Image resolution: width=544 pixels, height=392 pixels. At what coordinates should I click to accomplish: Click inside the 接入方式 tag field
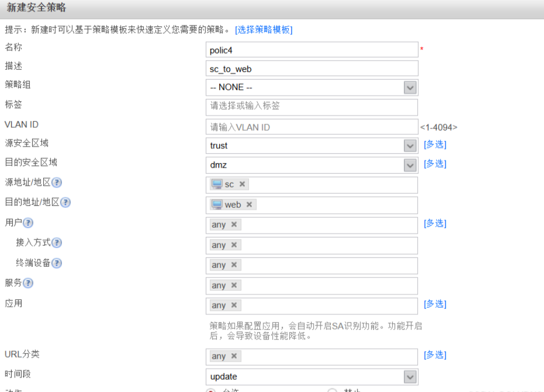(x=312, y=245)
